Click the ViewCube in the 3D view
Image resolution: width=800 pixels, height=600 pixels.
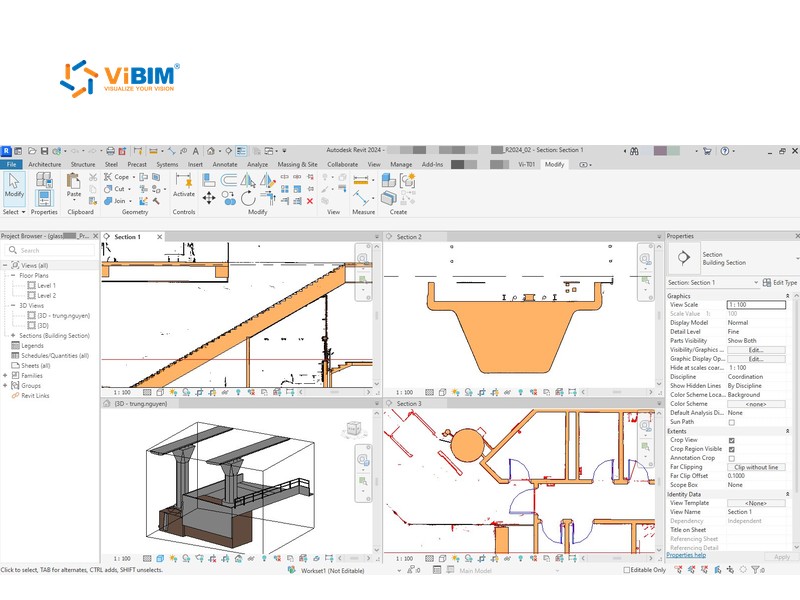coord(353,430)
